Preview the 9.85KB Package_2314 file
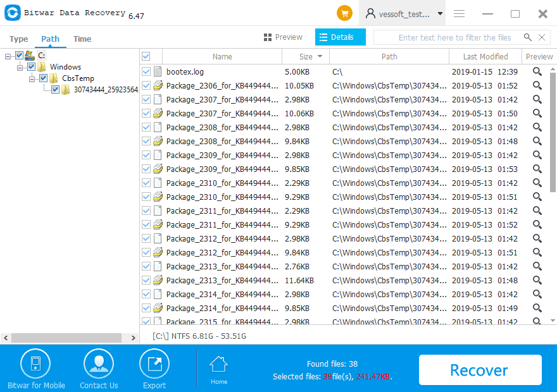This screenshot has width=557, height=392. coord(537,309)
